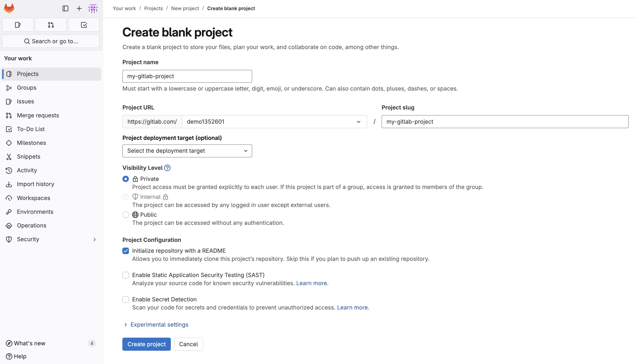Navigate to New project via breadcrumb

(185, 8)
